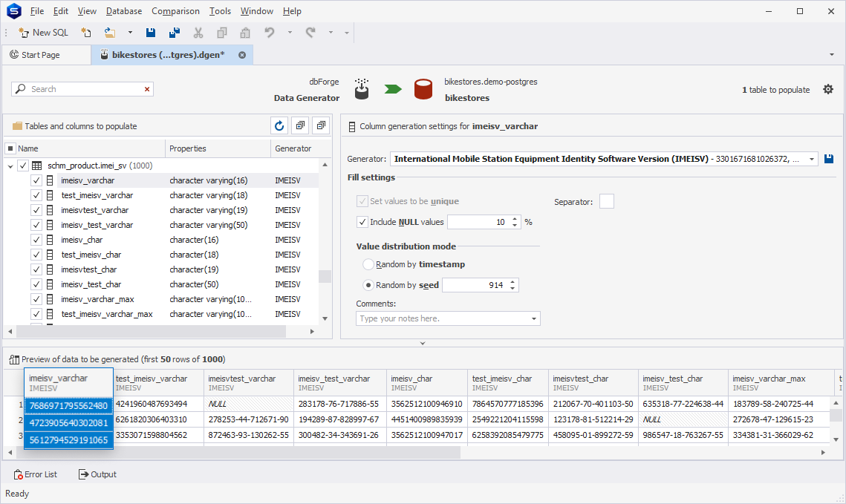
Task: Click the save generator template icon
Action: coord(829,159)
